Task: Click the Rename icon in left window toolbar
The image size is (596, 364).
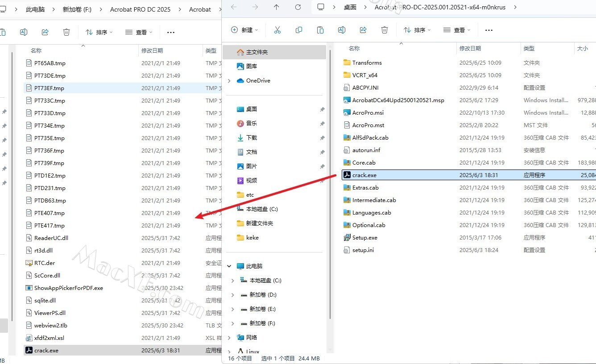Action: pos(24,32)
